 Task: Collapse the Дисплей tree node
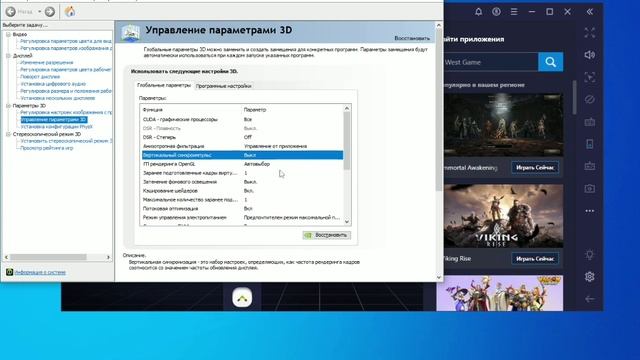[x=8, y=56]
